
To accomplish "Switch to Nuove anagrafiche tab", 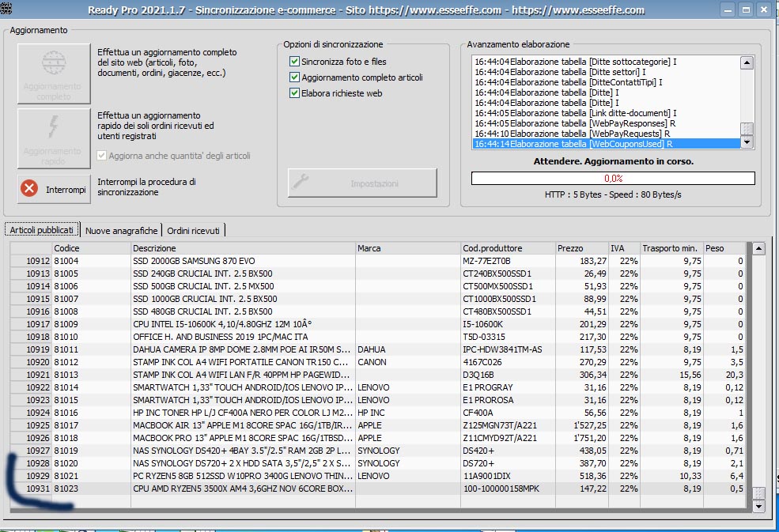I will click(x=121, y=231).
